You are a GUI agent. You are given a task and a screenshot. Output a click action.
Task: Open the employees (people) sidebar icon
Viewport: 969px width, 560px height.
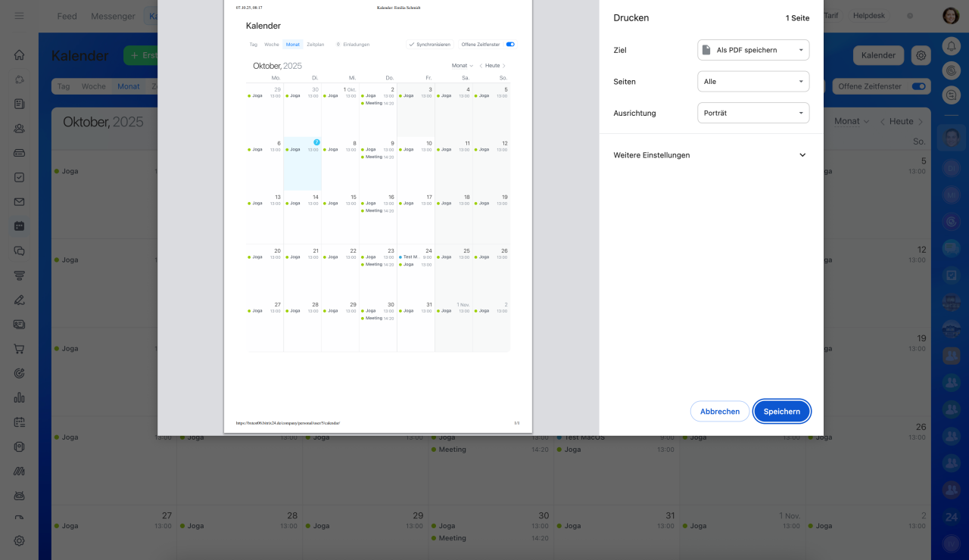[x=20, y=128]
